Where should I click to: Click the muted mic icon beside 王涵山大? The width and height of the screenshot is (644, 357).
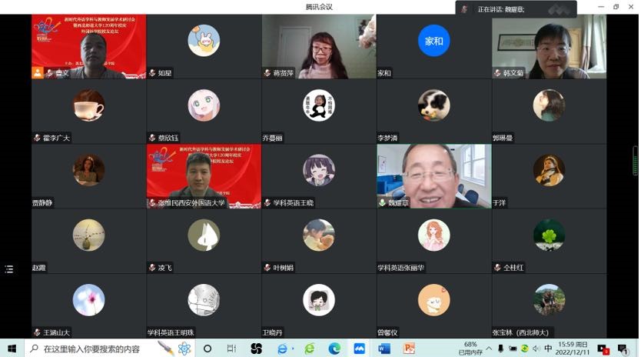(x=38, y=332)
